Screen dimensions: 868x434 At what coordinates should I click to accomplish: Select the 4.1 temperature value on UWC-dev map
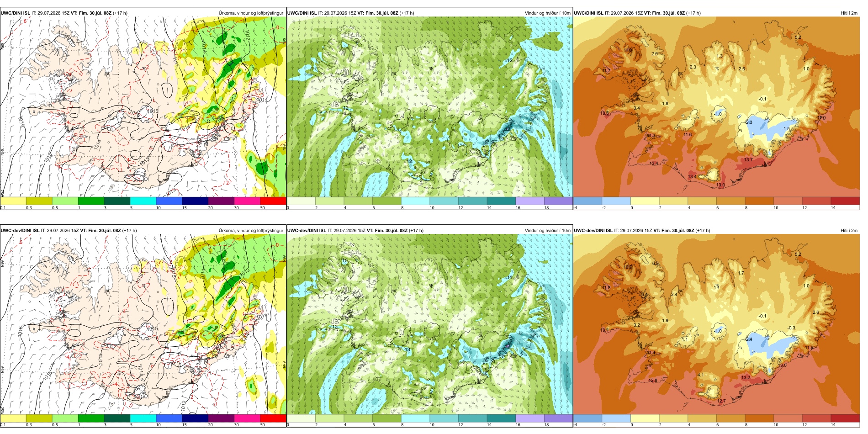pos(701,375)
